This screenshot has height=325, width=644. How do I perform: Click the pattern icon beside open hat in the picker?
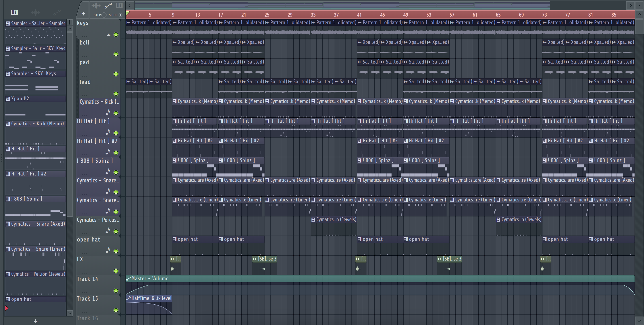click(x=8, y=299)
